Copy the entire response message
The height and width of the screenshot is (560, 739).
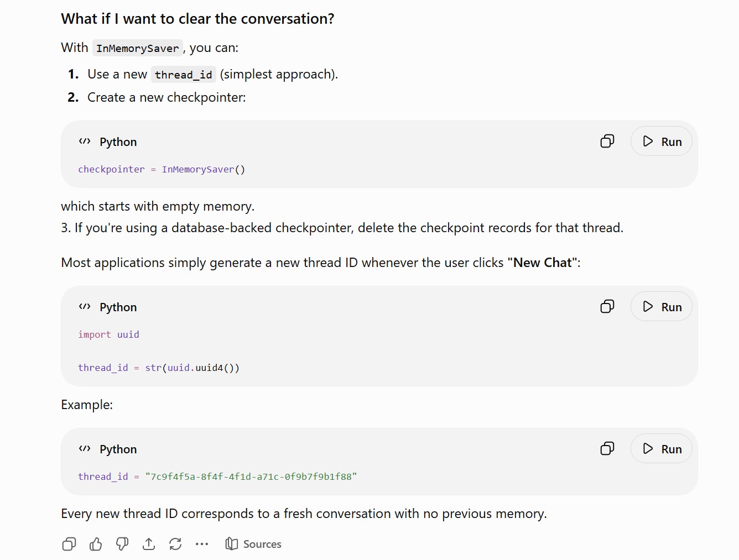pos(69,545)
